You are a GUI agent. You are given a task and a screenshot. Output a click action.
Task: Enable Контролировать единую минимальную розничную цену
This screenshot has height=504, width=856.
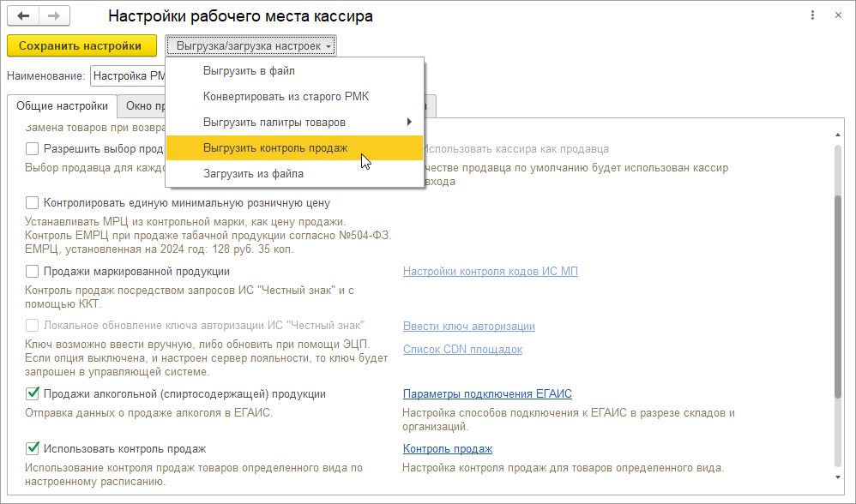[x=33, y=203]
